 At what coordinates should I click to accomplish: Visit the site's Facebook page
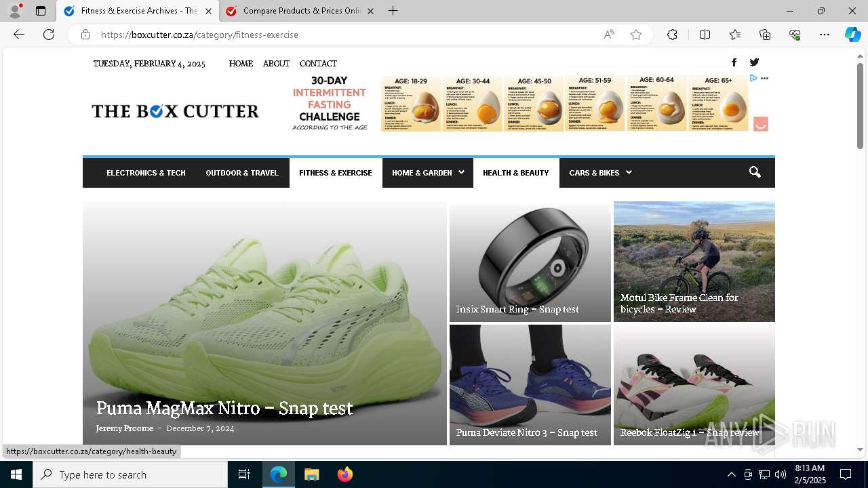point(734,62)
